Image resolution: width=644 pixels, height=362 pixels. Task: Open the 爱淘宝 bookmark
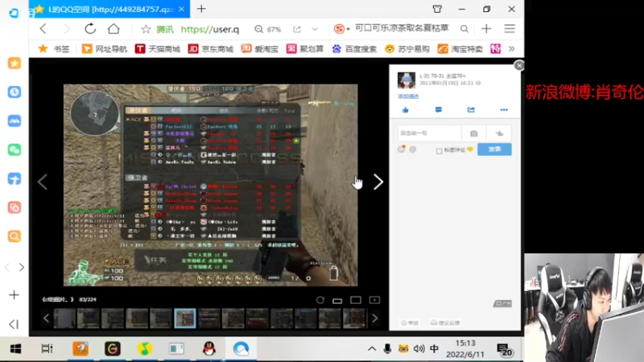pos(259,49)
